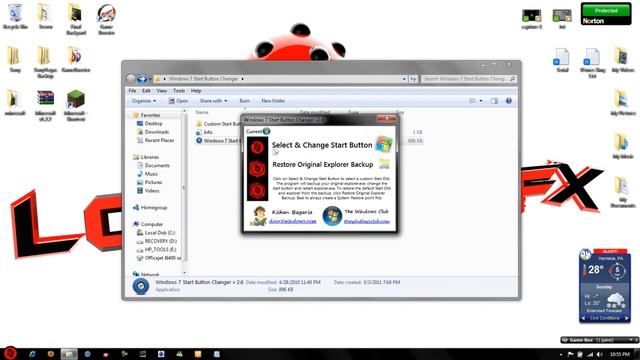Click Burn in the Explorer toolbar
The height and width of the screenshot is (360, 640).
click(244, 101)
